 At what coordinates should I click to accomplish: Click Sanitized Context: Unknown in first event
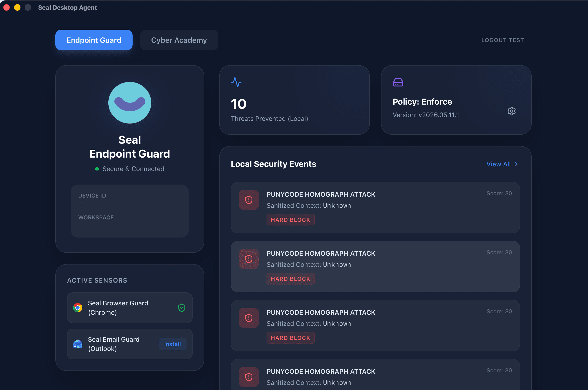309,205
